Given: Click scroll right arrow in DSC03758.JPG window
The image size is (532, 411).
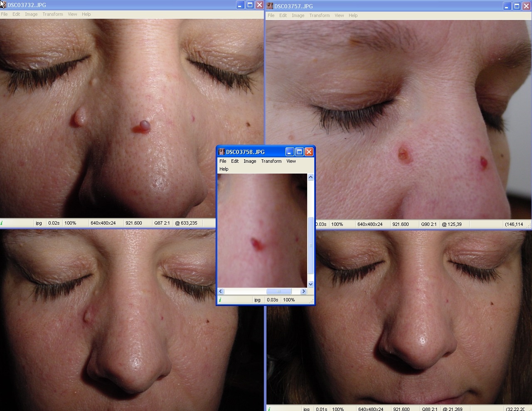Looking at the screenshot, I should 303,291.
